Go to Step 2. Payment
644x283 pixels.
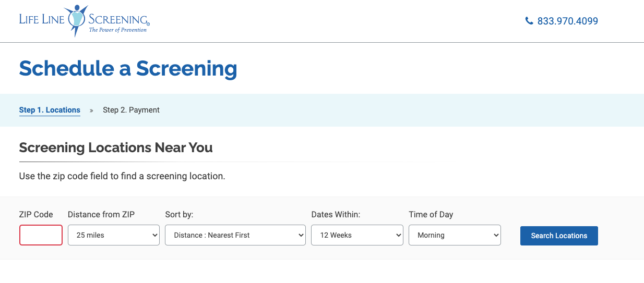coord(131,110)
